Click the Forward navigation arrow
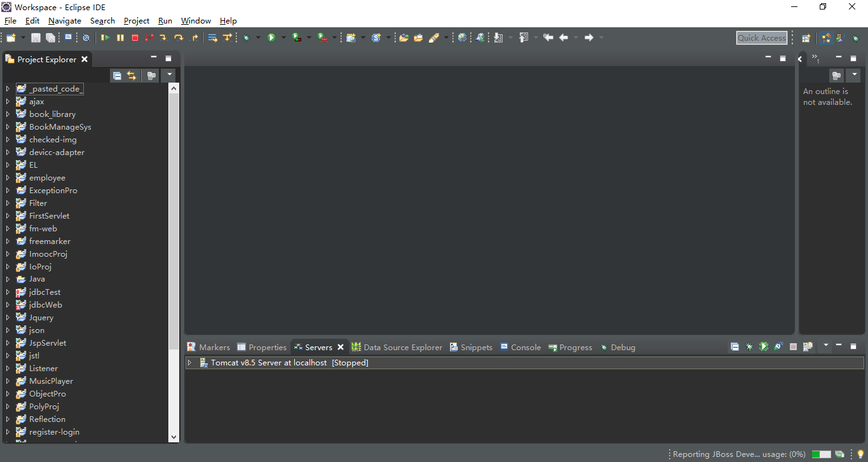The width and height of the screenshot is (868, 462). coord(589,38)
